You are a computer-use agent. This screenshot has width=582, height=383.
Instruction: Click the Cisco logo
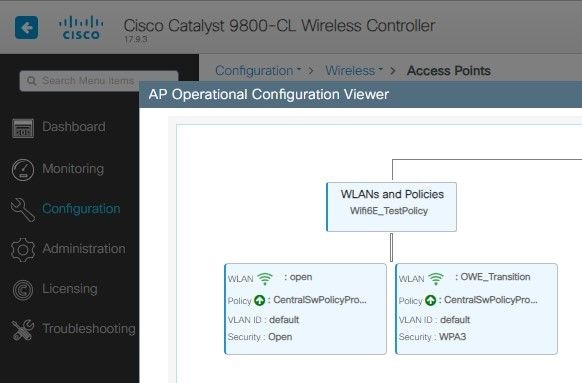81,28
